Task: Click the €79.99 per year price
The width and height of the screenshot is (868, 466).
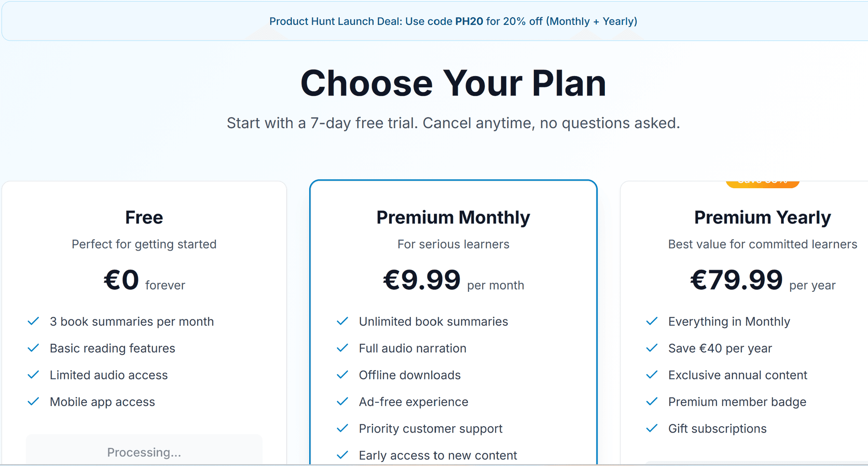Action: [762, 280]
